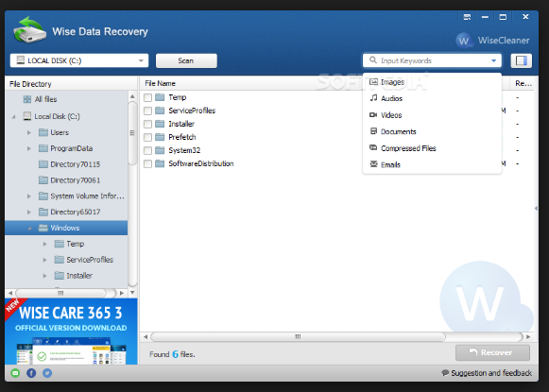Select the SoftwareDistribution checkbox
This screenshot has height=392, width=549.
pyautogui.click(x=147, y=164)
